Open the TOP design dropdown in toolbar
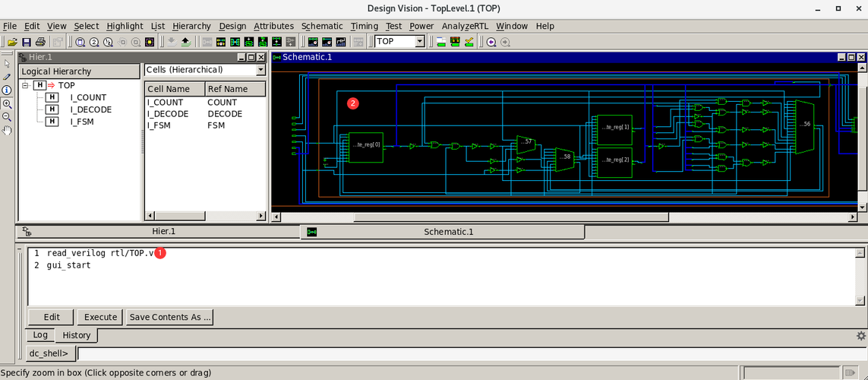The width and height of the screenshot is (868, 380). 420,42
